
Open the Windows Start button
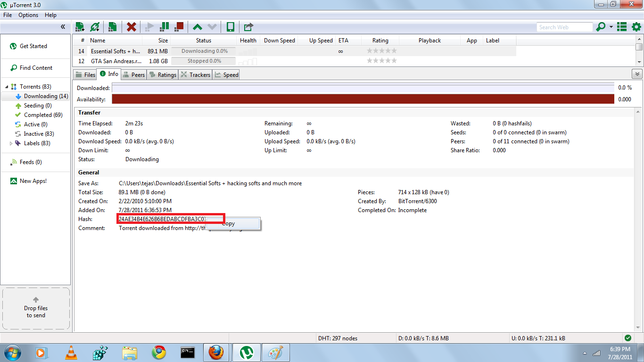click(12, 352)
